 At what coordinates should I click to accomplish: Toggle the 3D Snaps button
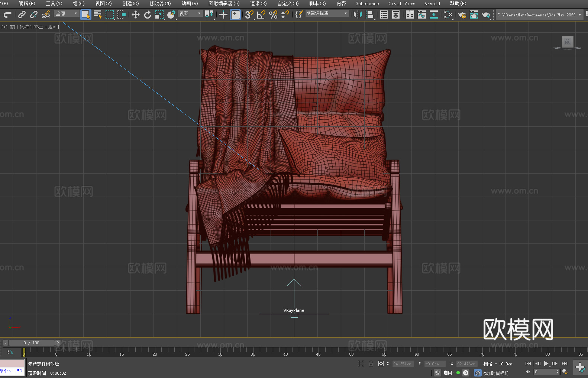(249, 14)
